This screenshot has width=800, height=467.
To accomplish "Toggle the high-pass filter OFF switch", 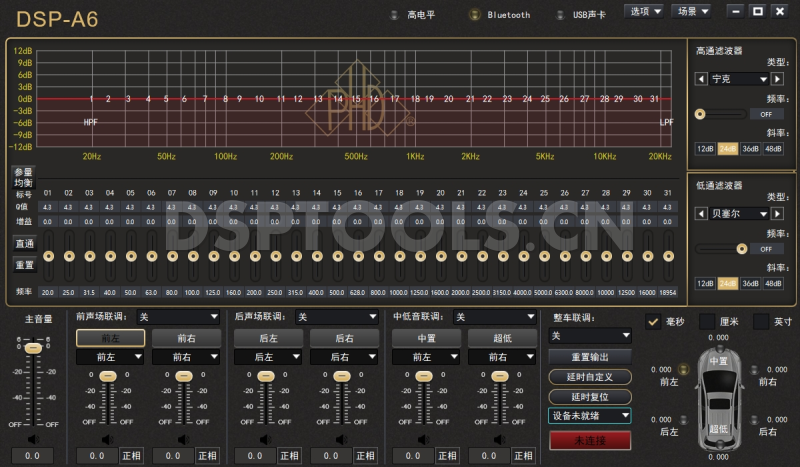I will click(768, 113).
